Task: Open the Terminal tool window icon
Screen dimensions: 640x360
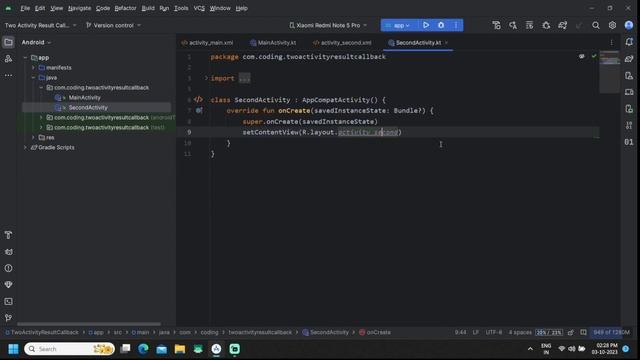Action: [8, 301]
